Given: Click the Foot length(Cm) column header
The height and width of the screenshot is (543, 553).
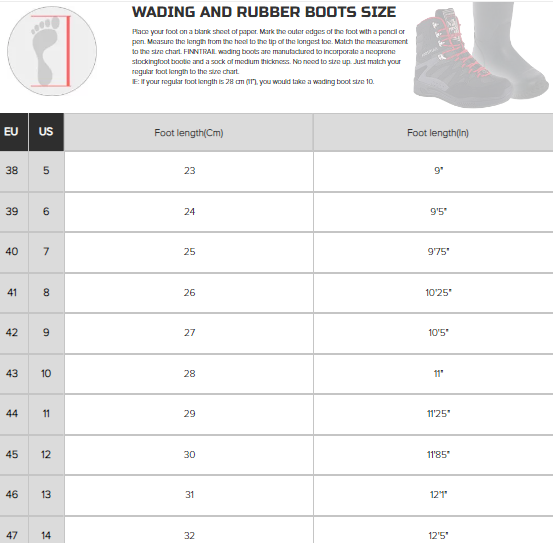Looking at the screenshot, I should coord(189,133).
